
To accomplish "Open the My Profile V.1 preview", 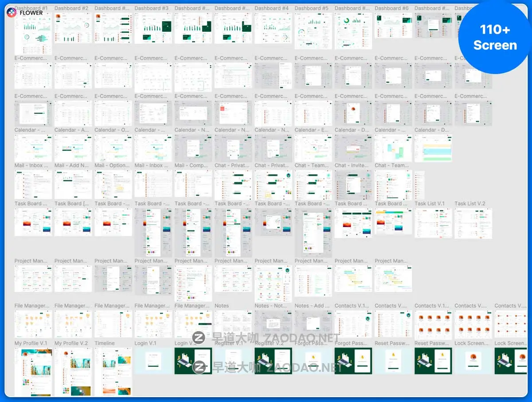I will click(33, 372).
